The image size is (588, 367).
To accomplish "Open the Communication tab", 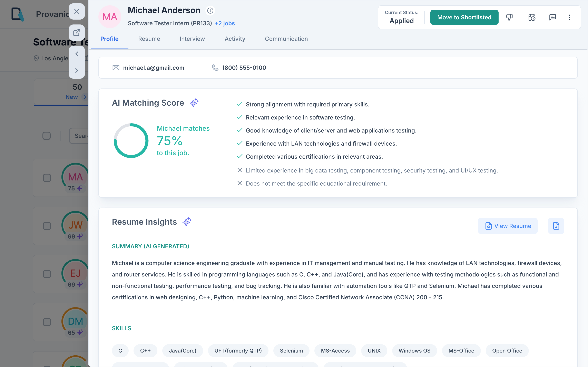I will tap(286, 39).
